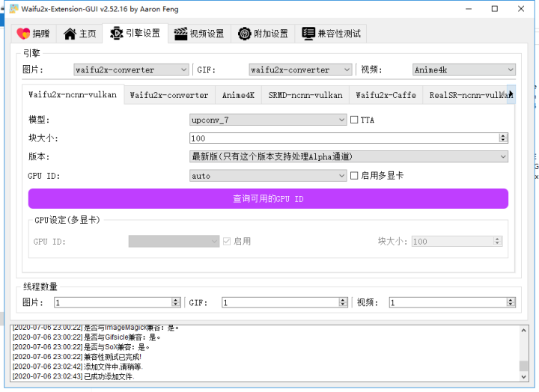Viewport: 539px width, 392px height.
Task: Open the 附加设置 additional settings tab
Action: [263, 34]
